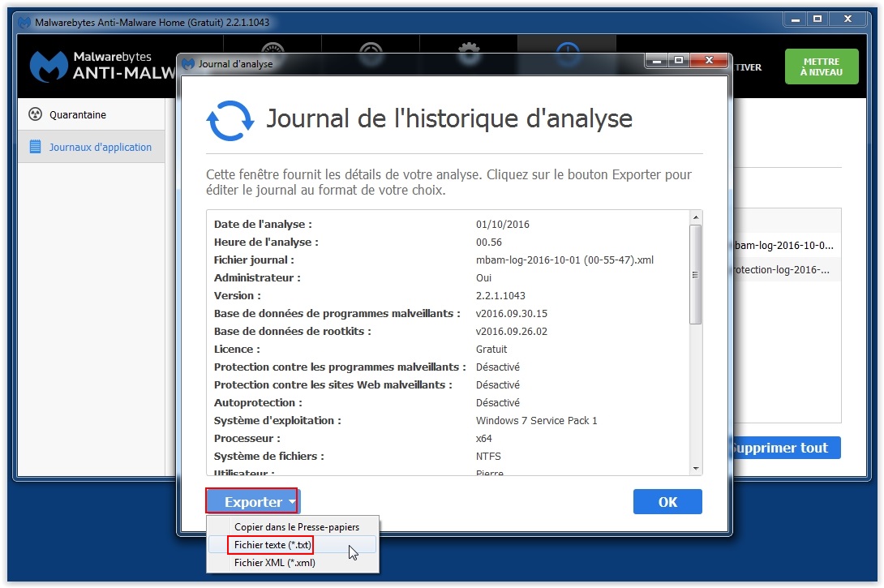The height and width of the screenshot is (588, 884).
Task: Open the Exporter dropdown button
Action: point(252,501)
